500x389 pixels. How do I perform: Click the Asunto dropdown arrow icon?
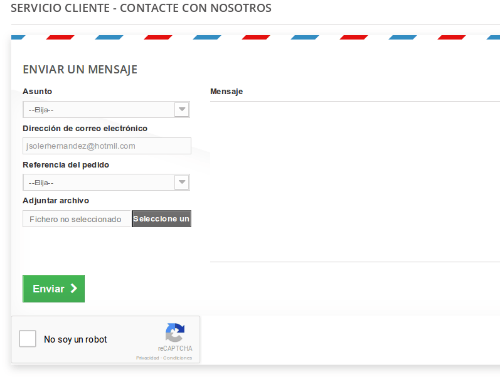click(182, 109)
